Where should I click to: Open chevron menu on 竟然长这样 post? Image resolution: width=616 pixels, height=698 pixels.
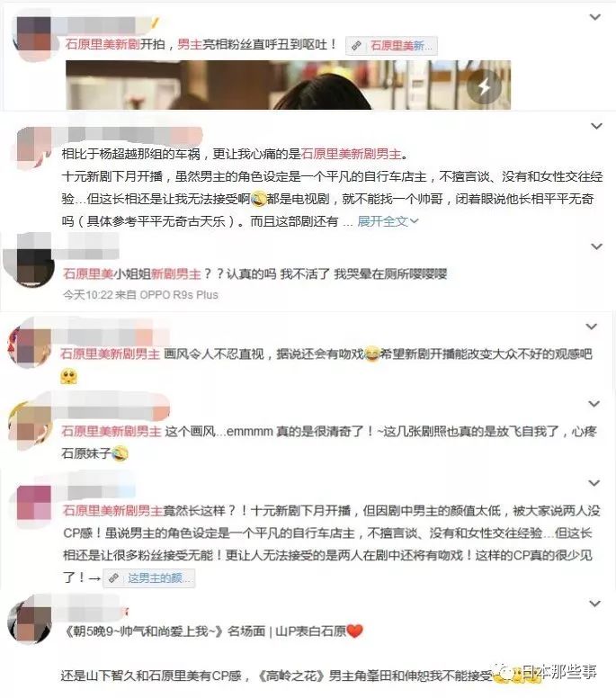(594, 483)
